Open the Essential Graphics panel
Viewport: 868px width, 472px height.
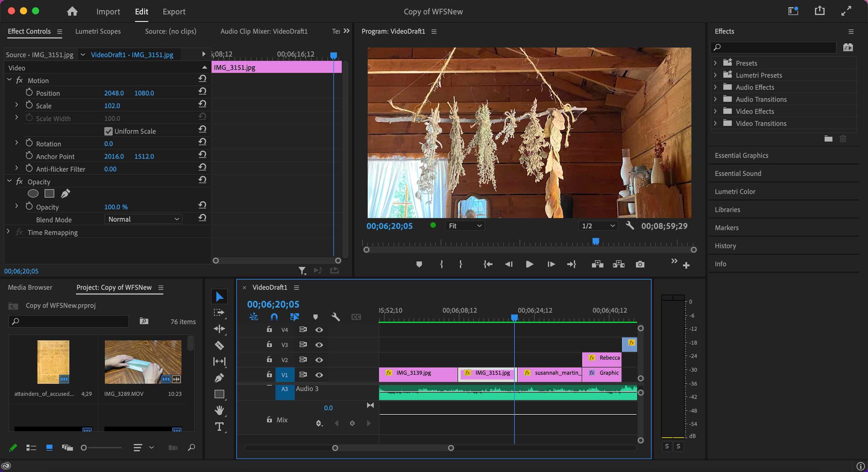pos(741,155)
